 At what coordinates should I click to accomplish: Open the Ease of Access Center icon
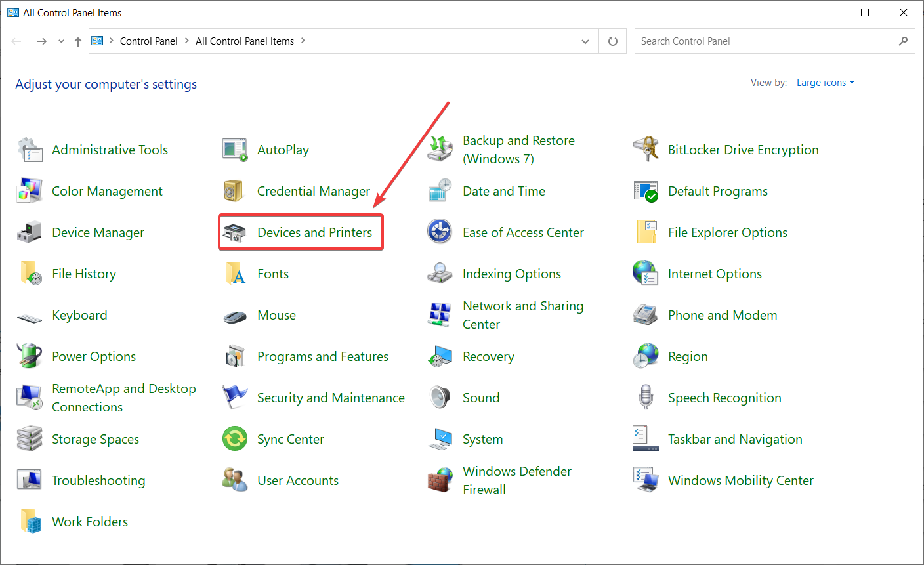pos(440,232)
